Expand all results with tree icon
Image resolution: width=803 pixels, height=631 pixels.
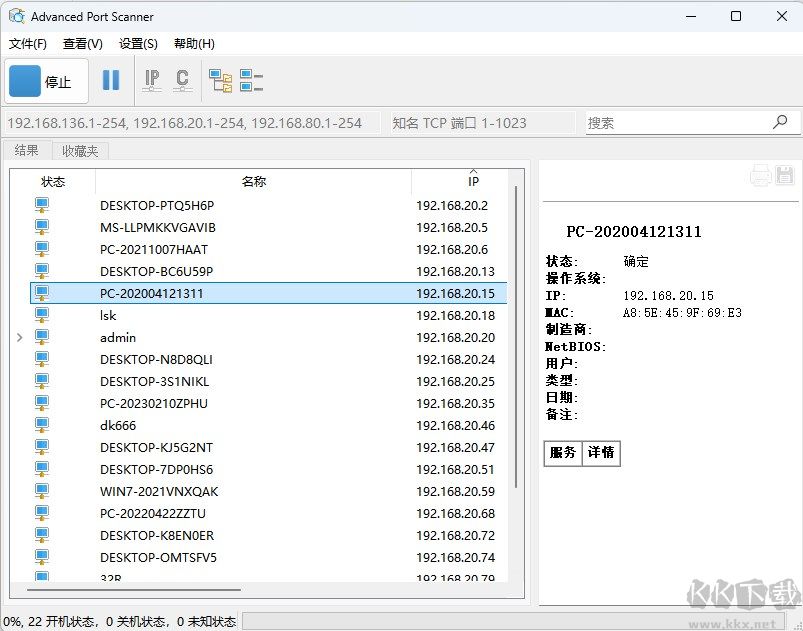point(220,81)
